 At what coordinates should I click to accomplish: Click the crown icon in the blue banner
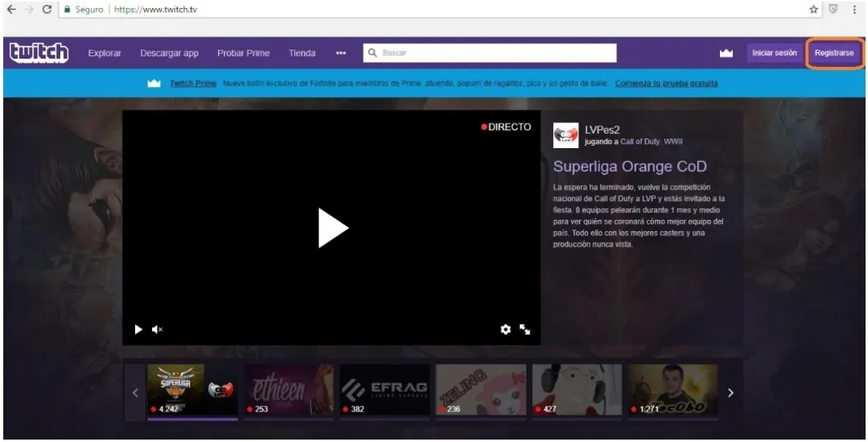pos(154,83)
